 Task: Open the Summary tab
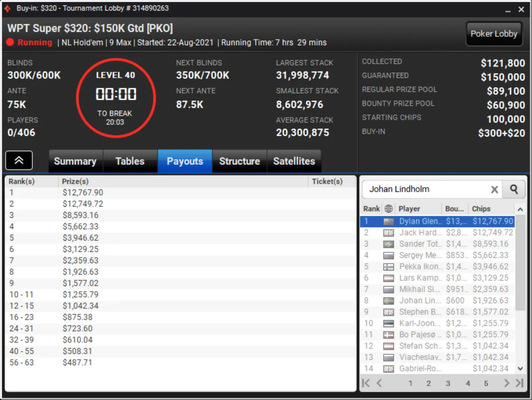click(75, 161)
